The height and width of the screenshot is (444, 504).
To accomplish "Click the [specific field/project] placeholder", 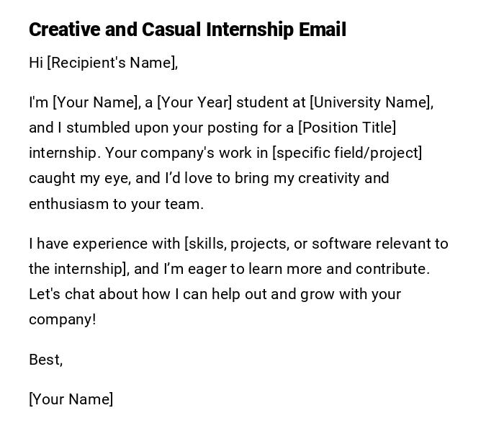I will [x=347, y=153].
